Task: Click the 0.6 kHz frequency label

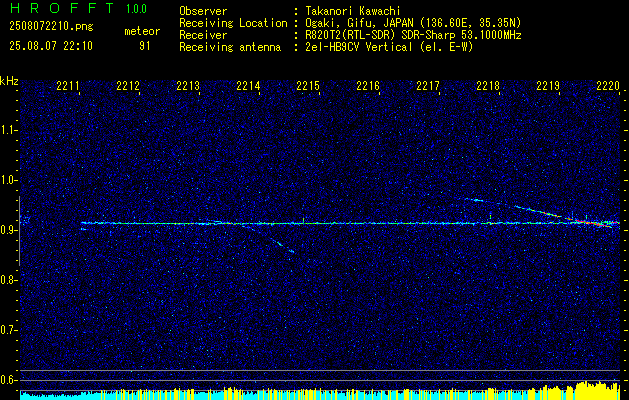Action: [x=8, y=380]
